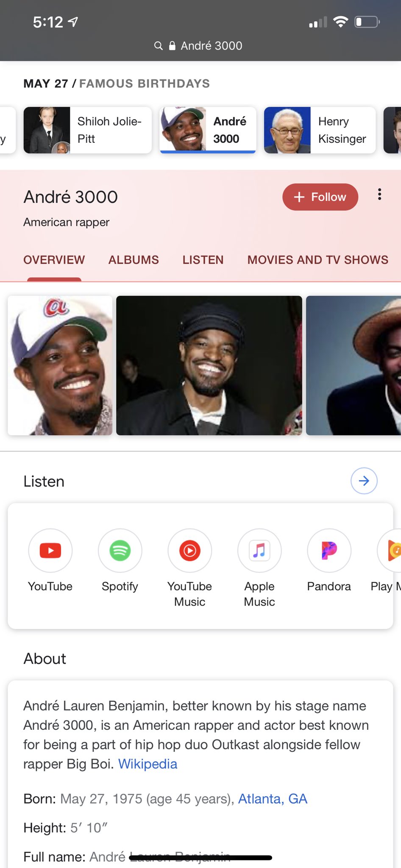Tap the Height 5′ 10″ value

coord(89,827)
